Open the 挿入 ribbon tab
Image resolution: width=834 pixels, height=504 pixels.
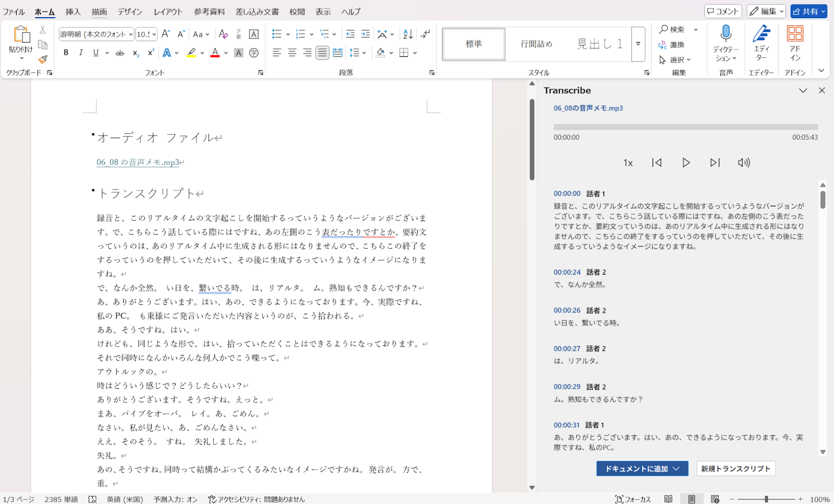[x=73, y=11]
